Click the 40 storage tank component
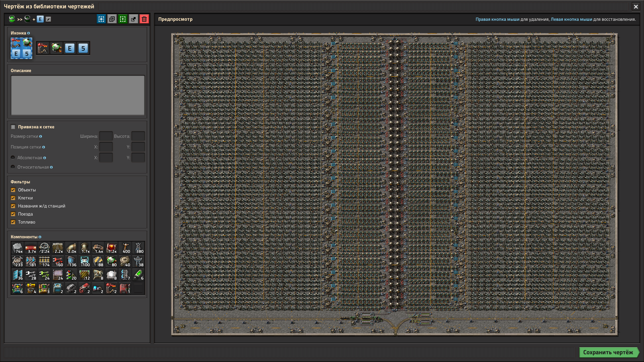This screenshot has width=644, height=362. coord(125,261)
